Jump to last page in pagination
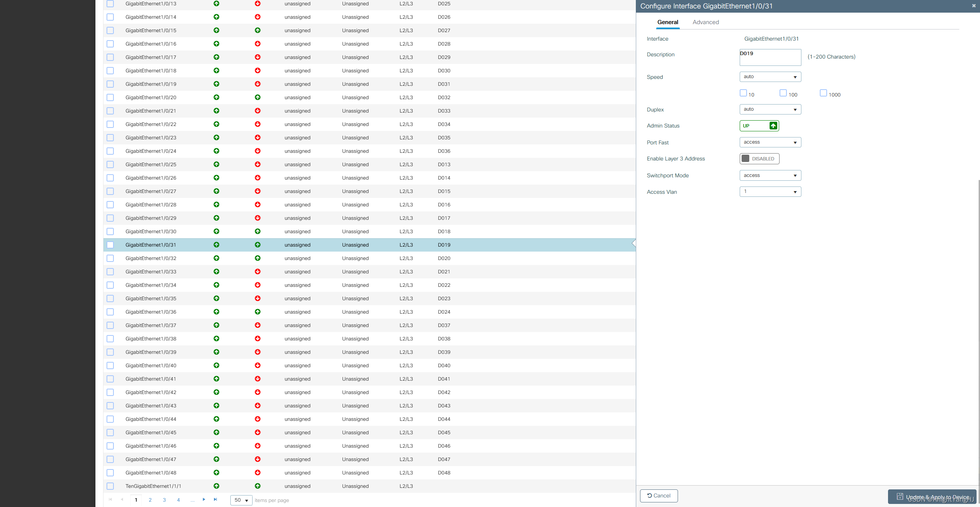The height and width of the screenshot is (507, 980). (x=215, y=499)
